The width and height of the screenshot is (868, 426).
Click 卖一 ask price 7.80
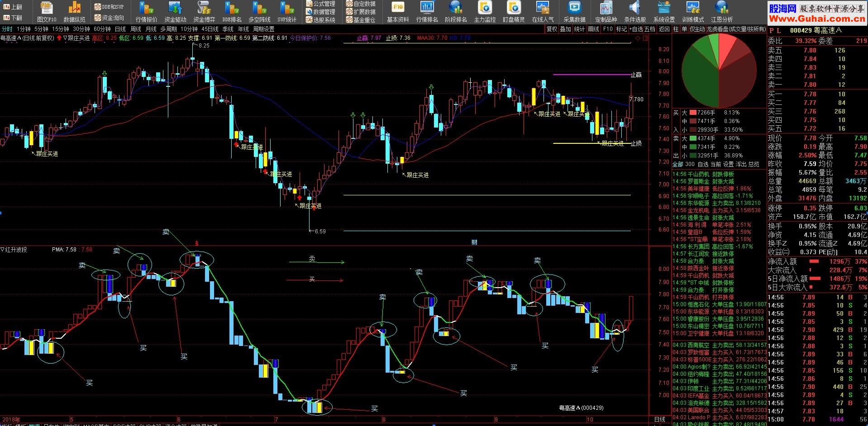tap(810, 85)
